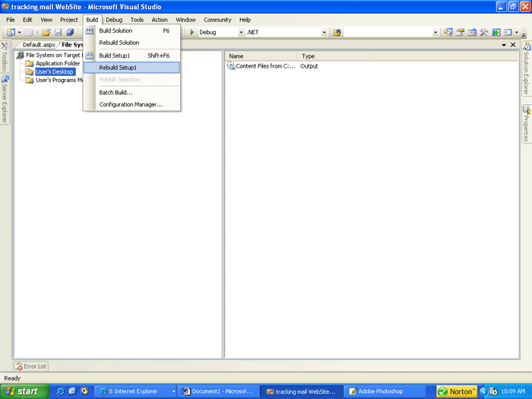Image resolution: width=532 pixels, height=399 pixels.
Task: Open the View menu
Action: tap(46, 20)
